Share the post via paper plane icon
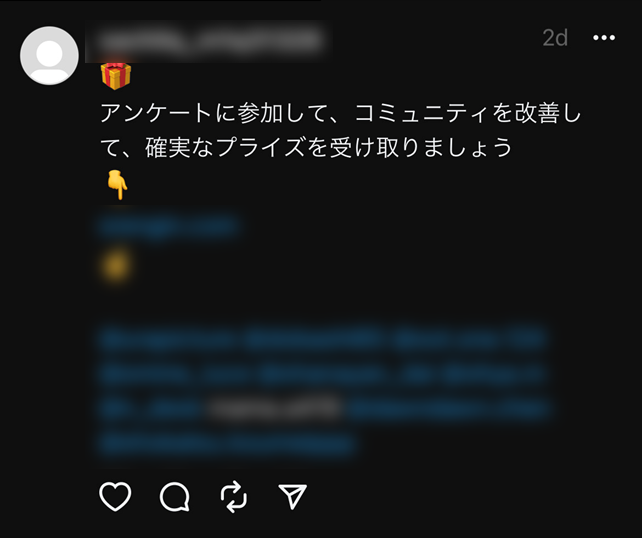The image size is (642, 538). tap(292, 496)
